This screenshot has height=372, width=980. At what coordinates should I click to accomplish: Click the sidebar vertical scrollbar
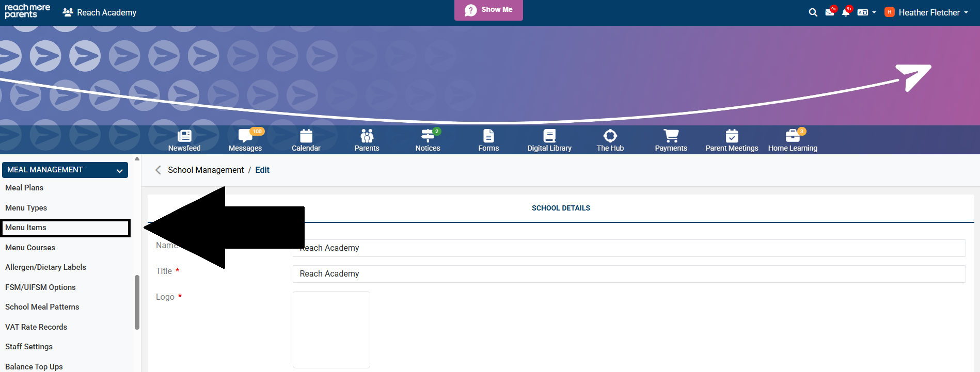pos(137,302)
